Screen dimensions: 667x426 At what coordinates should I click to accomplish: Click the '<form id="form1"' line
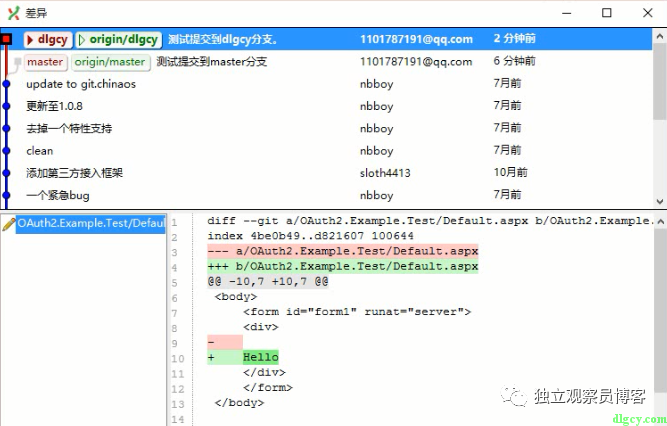point(357,312)
